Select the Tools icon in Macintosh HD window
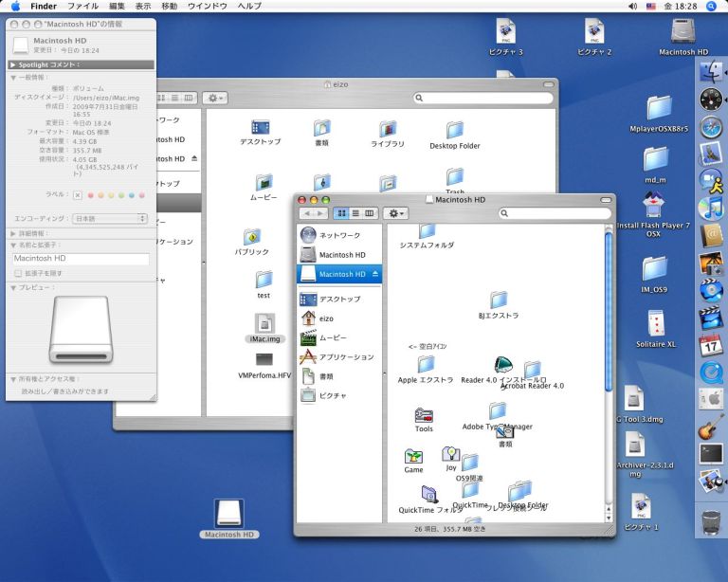Viewport: 728px width, 582px height. [x=424, y=420]
